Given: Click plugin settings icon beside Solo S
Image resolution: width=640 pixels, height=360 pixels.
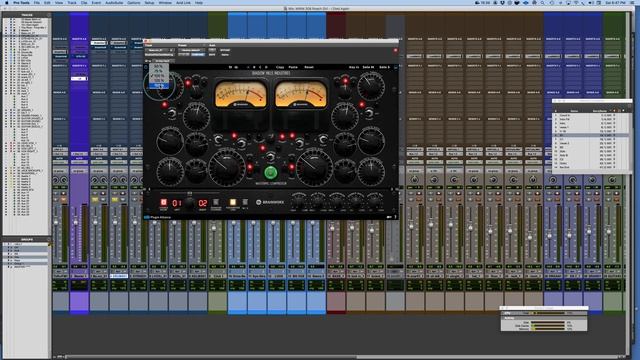Looking at the screenshot, I should (x=395, y=67).
